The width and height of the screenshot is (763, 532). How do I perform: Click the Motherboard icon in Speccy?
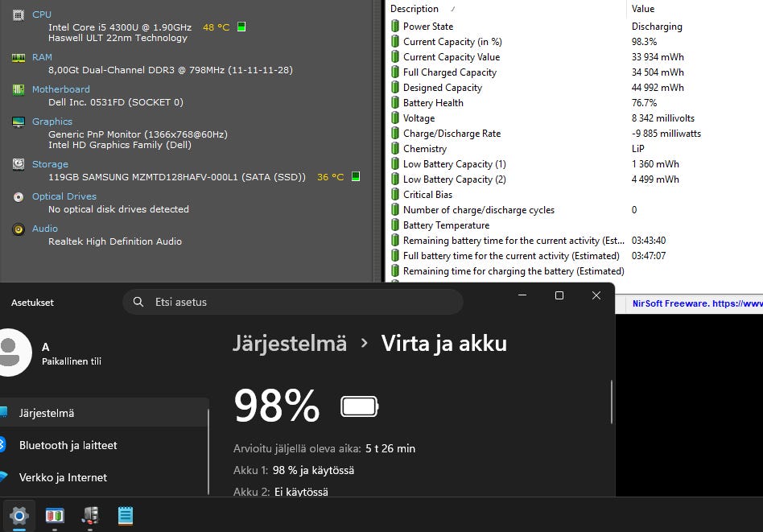(18, 89)
